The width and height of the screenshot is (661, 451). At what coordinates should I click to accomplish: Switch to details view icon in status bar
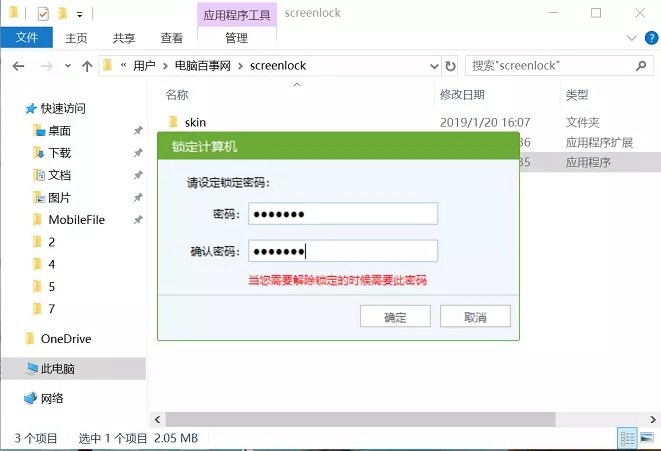pyautogui.click(x=628, y=438)
